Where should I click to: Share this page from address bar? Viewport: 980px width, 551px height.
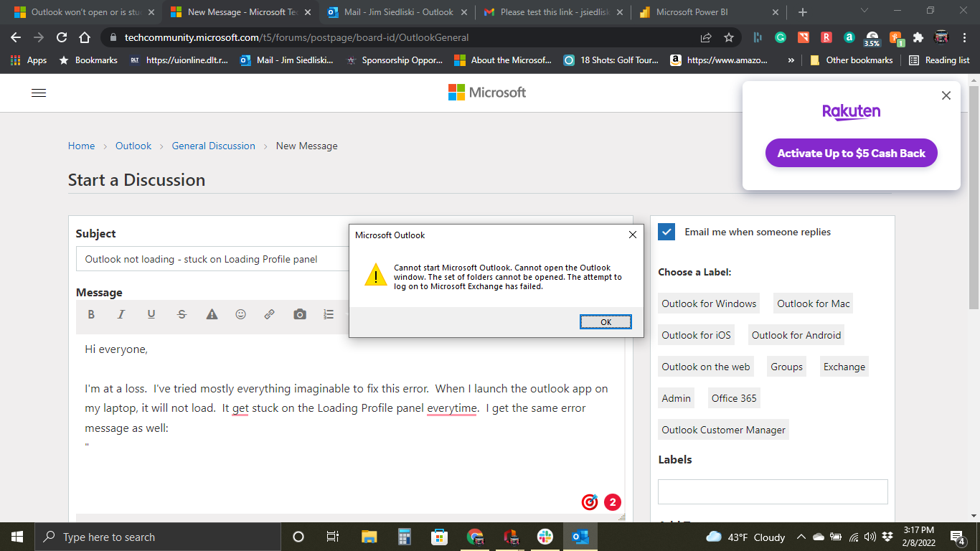[706, 37]
